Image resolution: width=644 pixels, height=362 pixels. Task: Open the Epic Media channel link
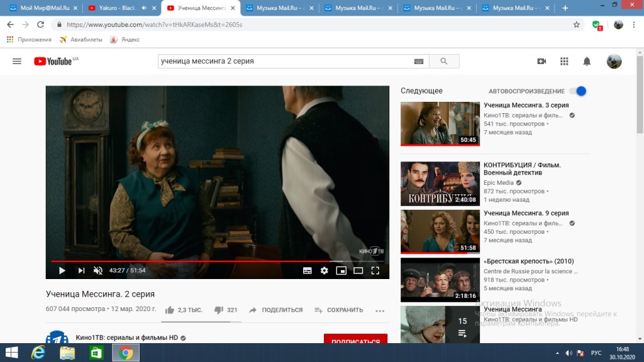click(x=499, y=183)
